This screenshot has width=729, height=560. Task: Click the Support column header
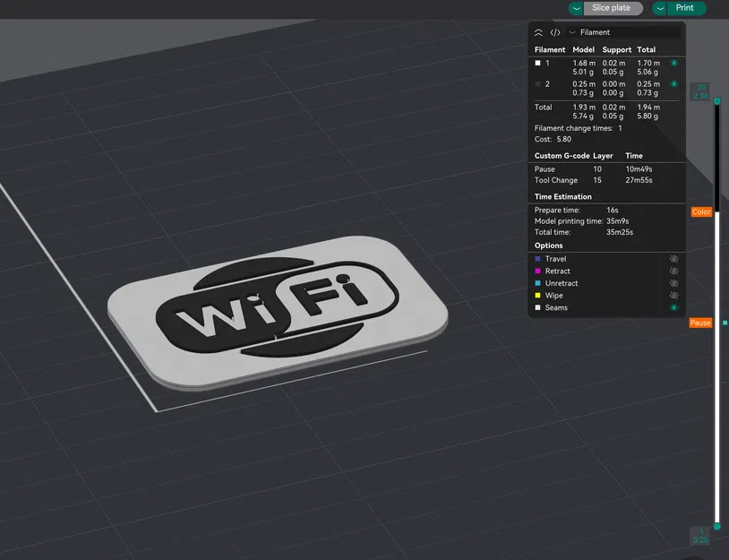click(x=617, y=50)
